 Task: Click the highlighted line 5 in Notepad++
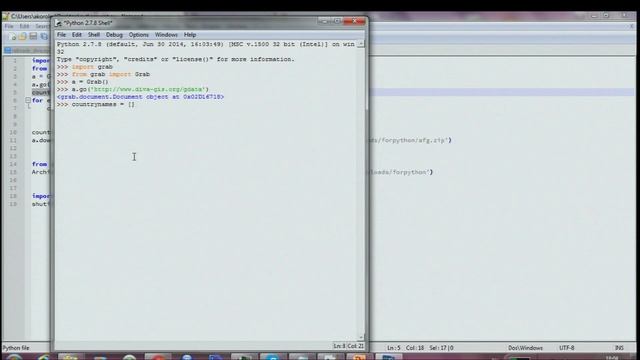pyautogui.click(x=502, y=92)
